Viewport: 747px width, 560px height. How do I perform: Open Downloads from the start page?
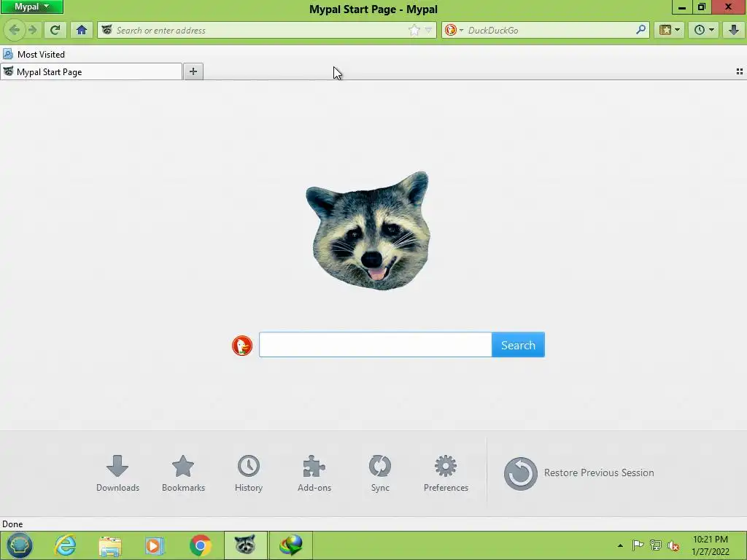(x=117, y=473)
